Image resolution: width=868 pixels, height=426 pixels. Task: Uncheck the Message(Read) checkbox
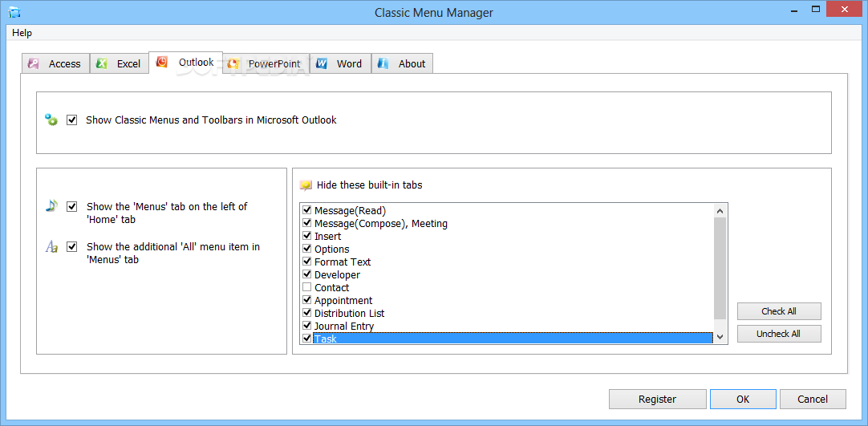(x=306, y=210)
